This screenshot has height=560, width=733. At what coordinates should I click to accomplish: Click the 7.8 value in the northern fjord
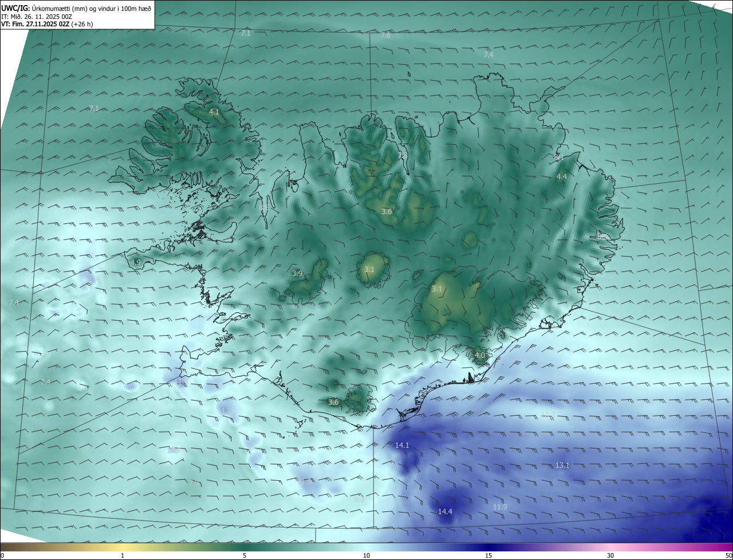pyautogui.click(x=403, y=155)
